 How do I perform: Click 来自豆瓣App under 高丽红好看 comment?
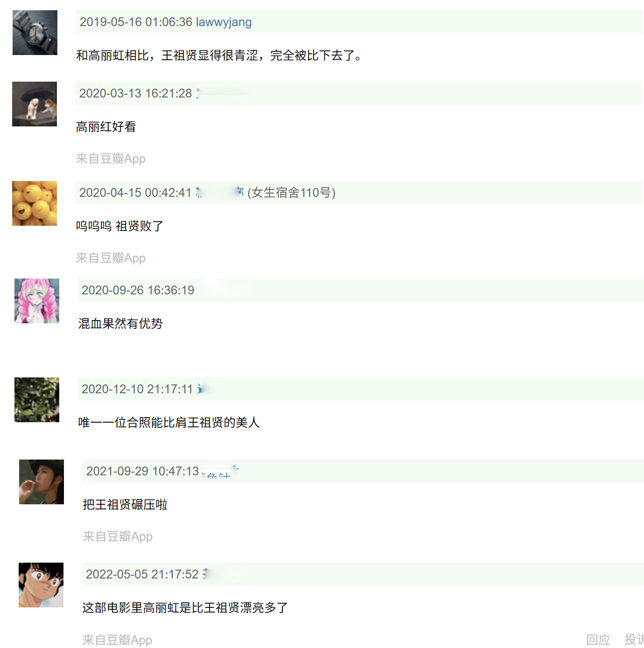pyautogui.click(x=111, y=159)
